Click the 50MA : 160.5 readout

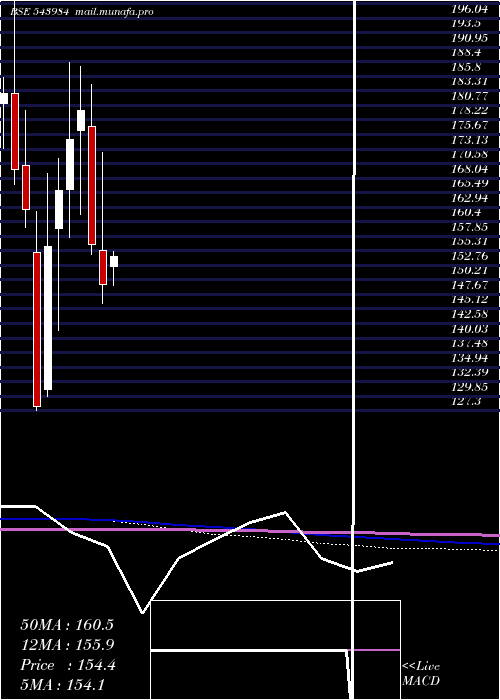(x=67, y=625)
